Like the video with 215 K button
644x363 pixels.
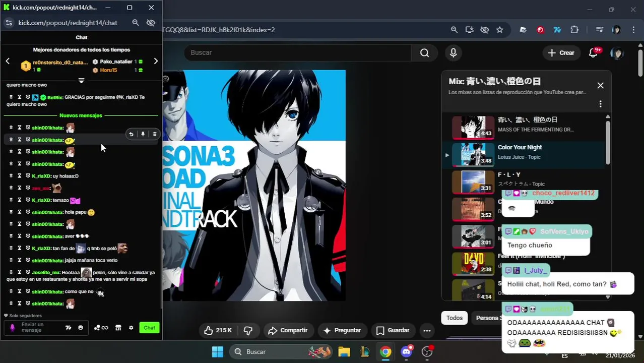(218, 330)
